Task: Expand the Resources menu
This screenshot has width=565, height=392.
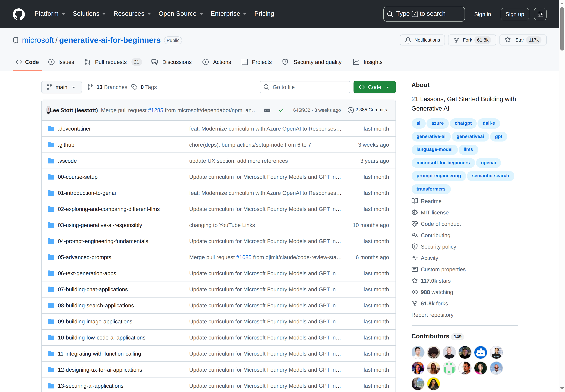Action: coord(132,14)
